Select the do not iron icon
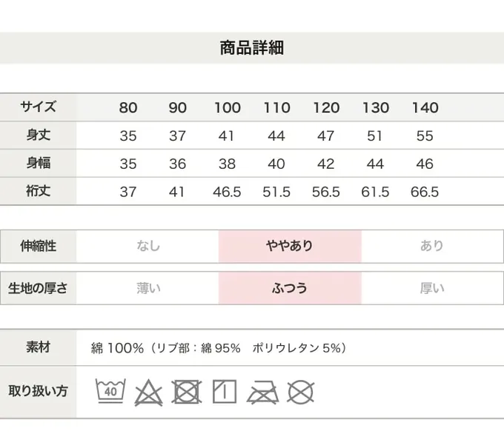 262,391
